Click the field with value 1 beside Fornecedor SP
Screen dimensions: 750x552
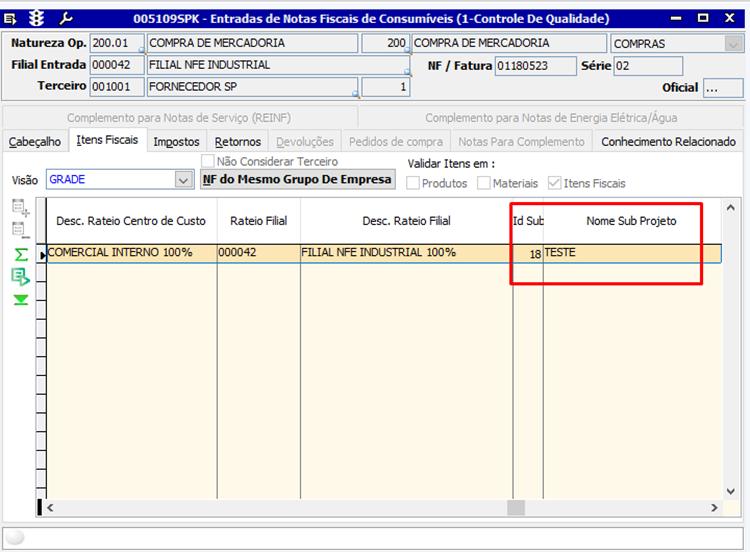[x=386, y=87]
